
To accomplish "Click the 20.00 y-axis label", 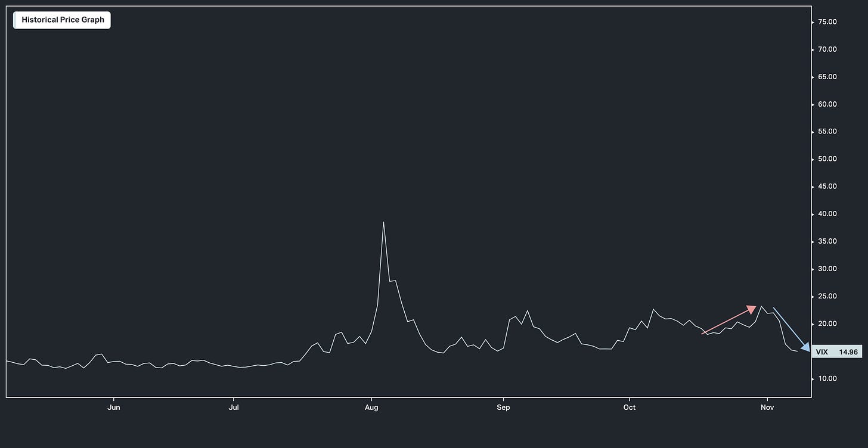I will pyautogui.click(x=827, y=323).
